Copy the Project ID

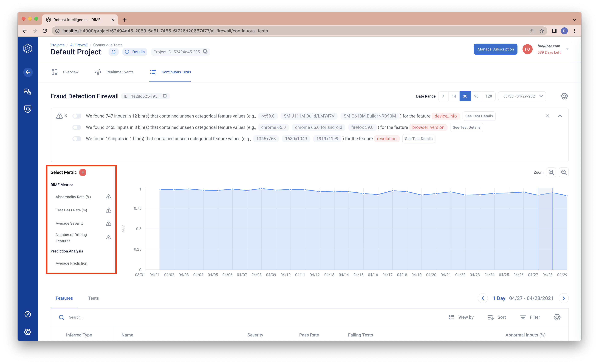coord(205,51)
